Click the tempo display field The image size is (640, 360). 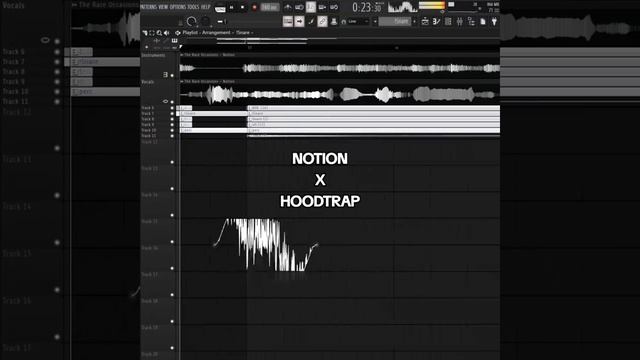(269, 7)
